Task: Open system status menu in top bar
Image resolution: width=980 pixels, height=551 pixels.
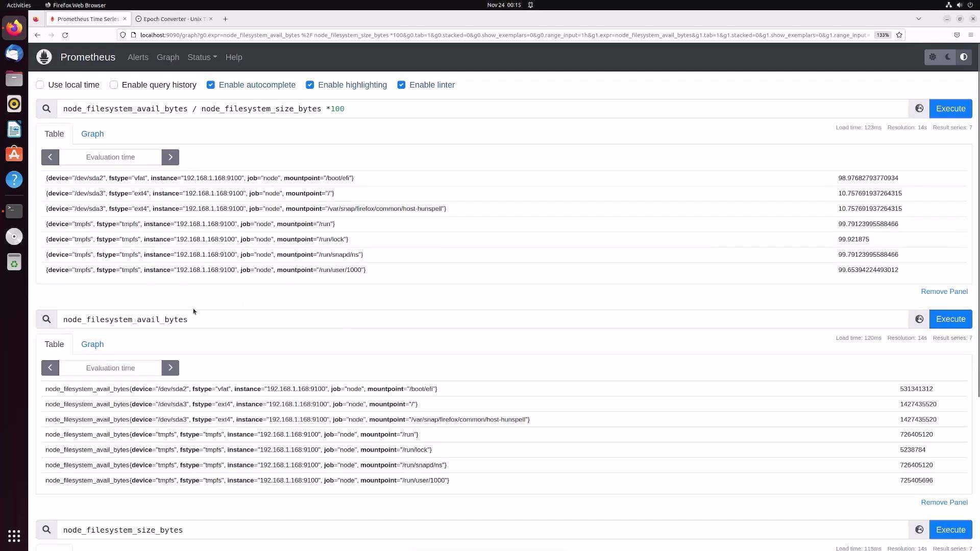Action: (x=960, y=5)
